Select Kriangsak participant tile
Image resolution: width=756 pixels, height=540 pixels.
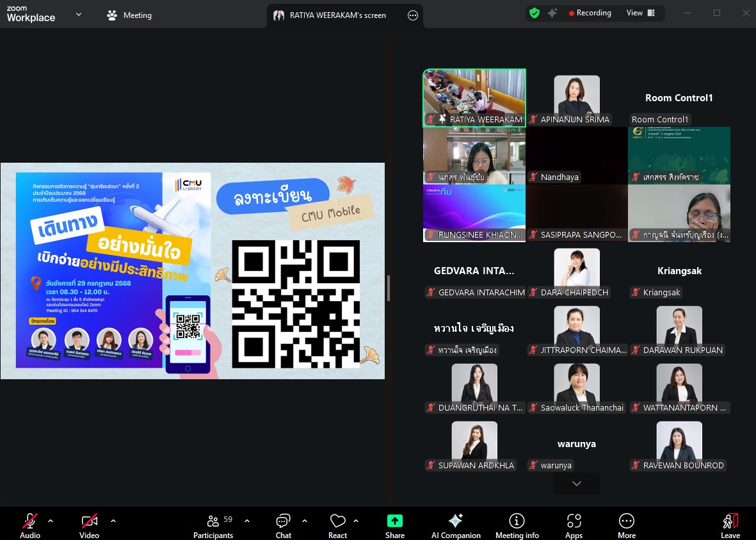[679, 271]
